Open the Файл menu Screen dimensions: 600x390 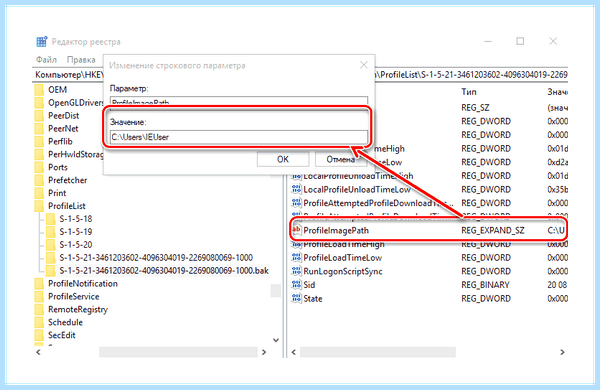[46, 60]
